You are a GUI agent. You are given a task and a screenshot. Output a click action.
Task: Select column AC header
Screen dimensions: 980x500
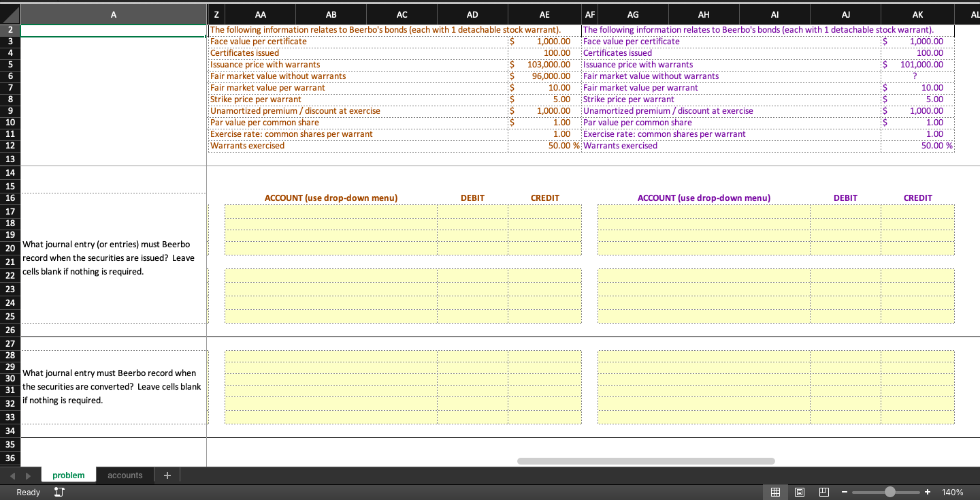(402, 14)
